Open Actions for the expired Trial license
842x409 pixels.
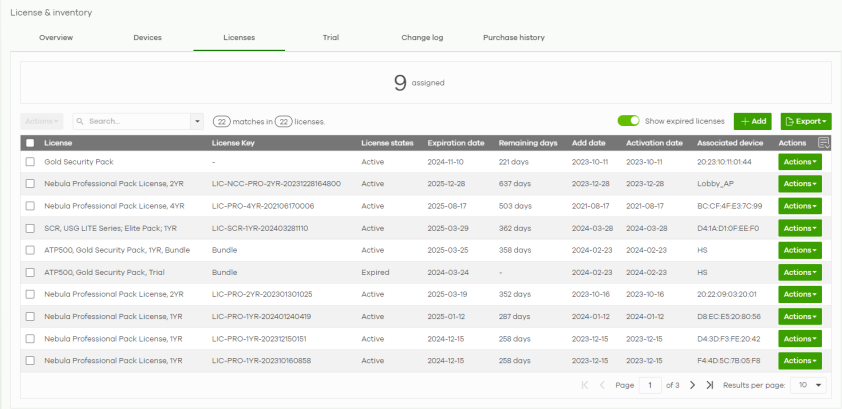coord(799,272)
